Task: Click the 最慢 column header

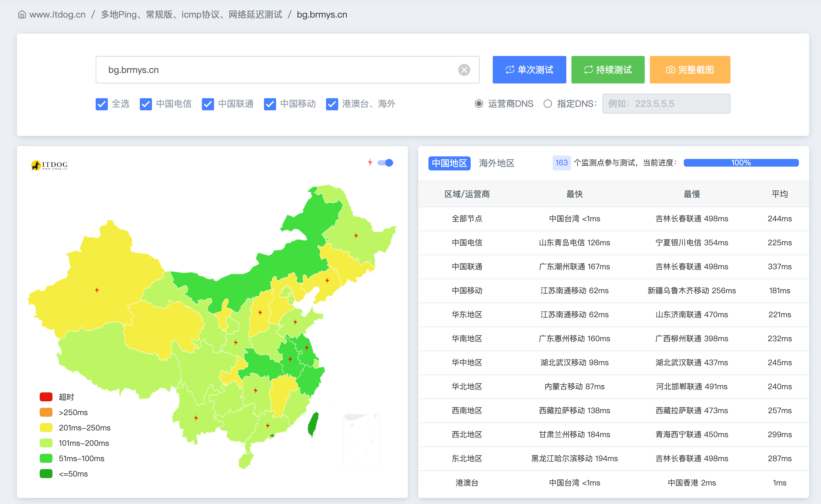Action: (692, 194)
